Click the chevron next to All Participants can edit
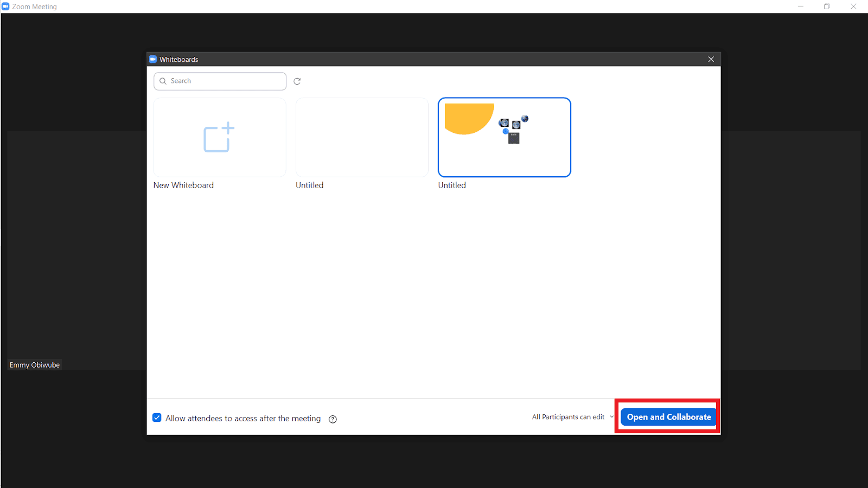Screen dimensions: 868x488 point(611,416)
